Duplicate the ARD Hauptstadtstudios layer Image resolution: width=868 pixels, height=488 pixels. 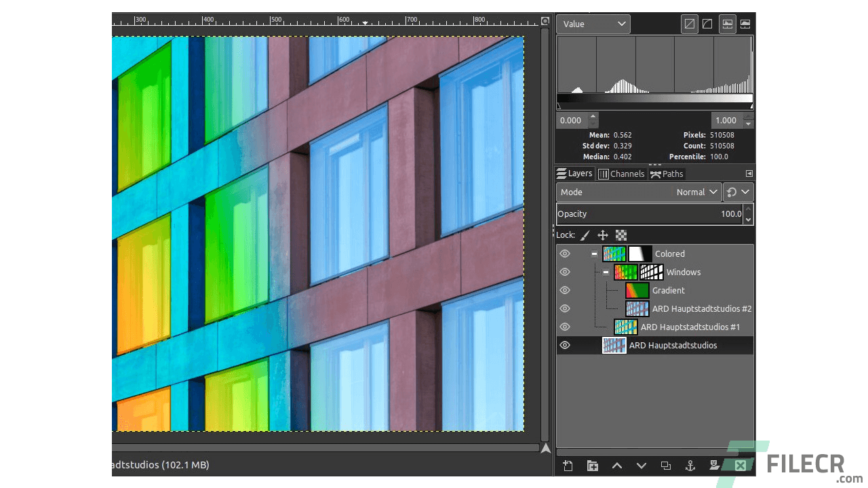(x=665, y=466)
